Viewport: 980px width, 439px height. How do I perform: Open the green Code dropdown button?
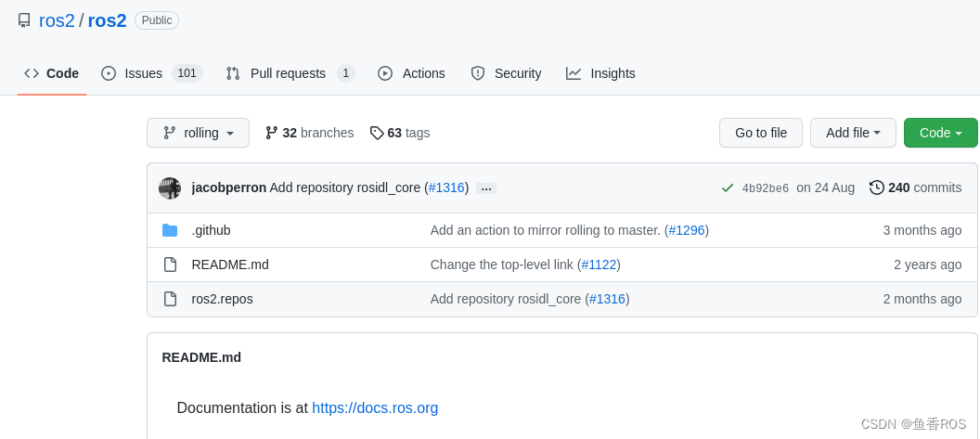tap(941, 134)
